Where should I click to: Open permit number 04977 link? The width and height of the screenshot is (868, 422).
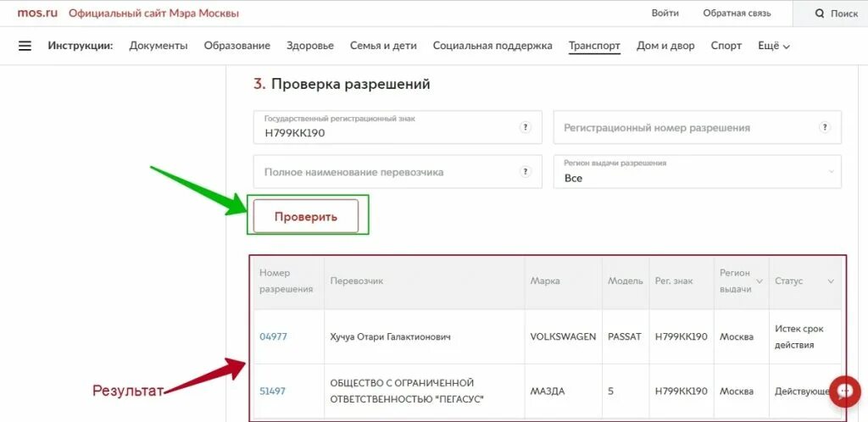273,336
